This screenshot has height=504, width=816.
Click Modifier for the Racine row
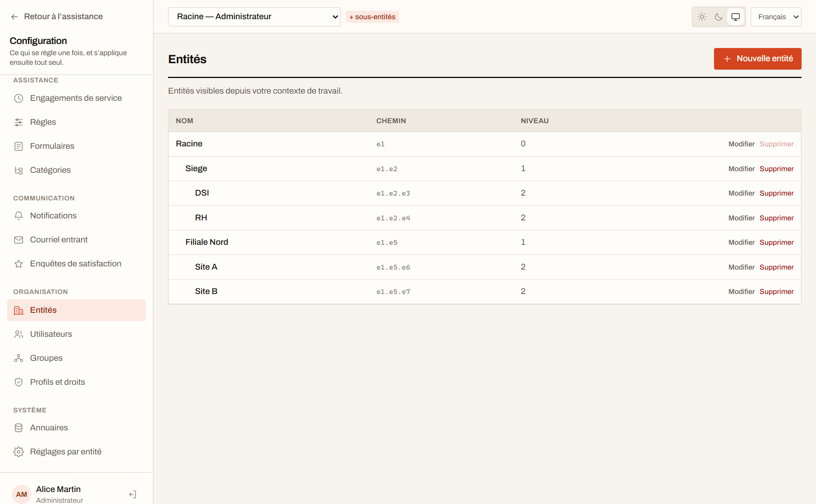741,144
